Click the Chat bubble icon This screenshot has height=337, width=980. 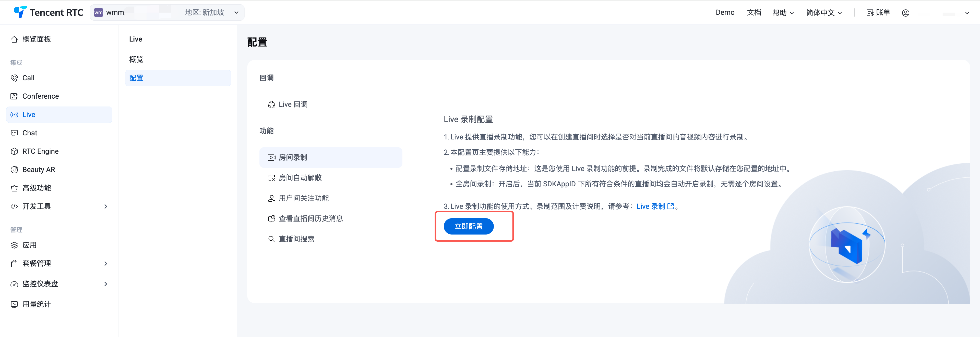(x=15, y=133)
